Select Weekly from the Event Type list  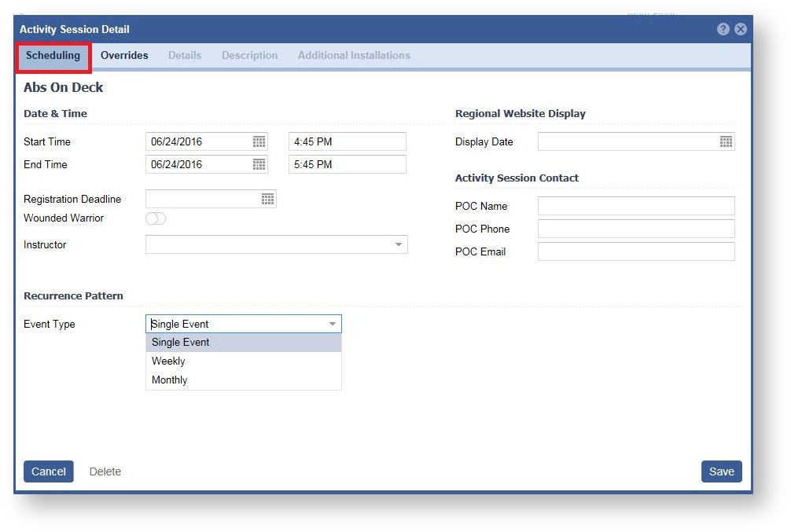169,361
